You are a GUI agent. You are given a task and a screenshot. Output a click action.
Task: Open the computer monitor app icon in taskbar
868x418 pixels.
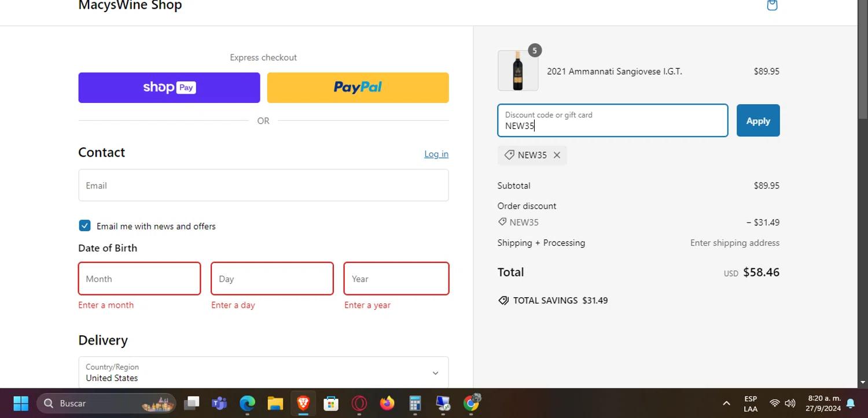(x=443, y=403)
